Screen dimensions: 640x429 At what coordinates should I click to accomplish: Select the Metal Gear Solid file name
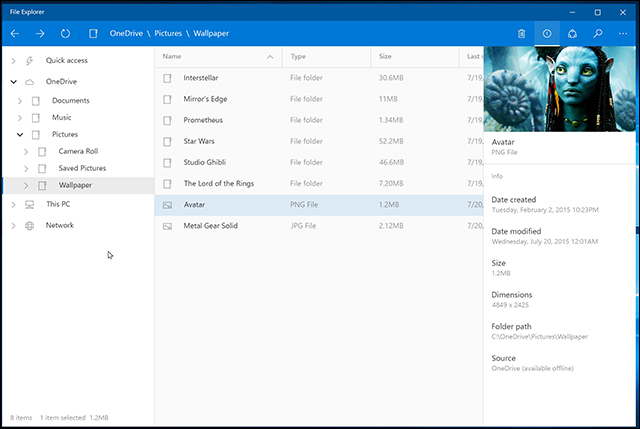tap(210, 226)
